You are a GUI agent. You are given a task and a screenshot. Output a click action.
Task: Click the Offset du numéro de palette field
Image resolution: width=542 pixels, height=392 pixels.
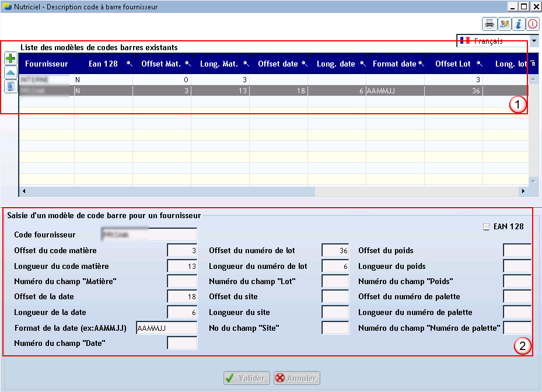[517, 296]
